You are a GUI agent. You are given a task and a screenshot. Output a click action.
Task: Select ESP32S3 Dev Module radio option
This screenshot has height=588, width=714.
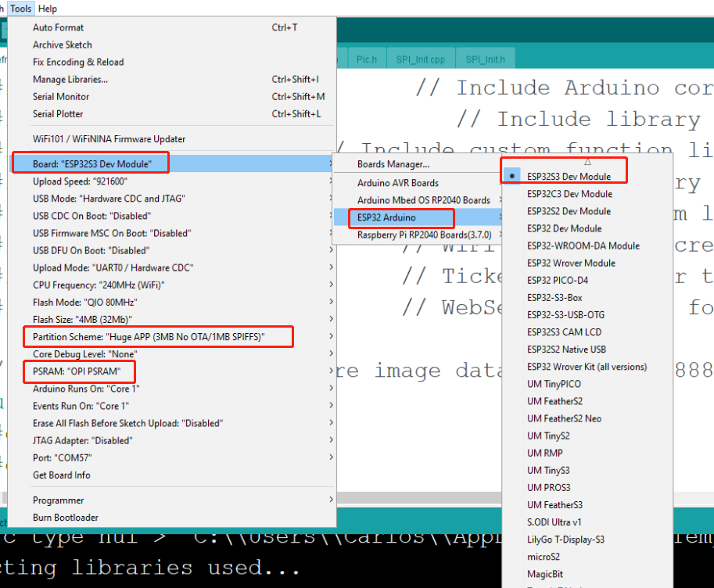[x=587, y=176]
